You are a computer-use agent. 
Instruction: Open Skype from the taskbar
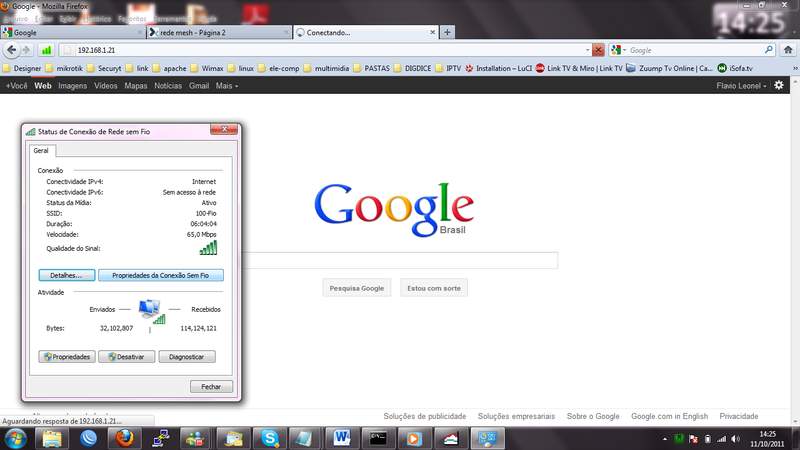coord(269,438)
